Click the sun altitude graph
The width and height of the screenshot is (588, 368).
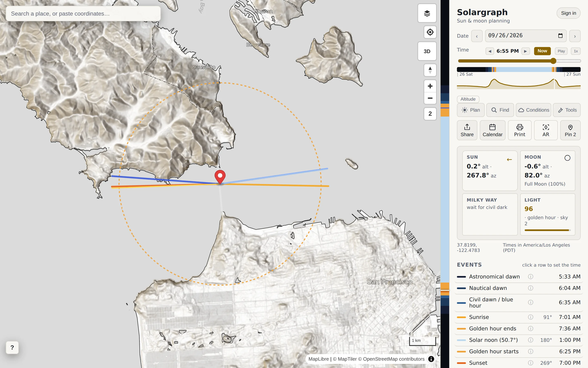(x=519, y=84)
